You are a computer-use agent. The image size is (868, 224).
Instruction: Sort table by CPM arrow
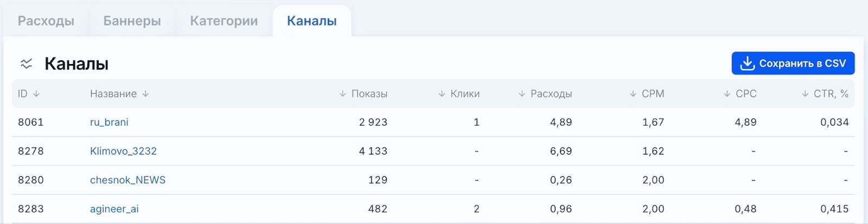point(633,94)
